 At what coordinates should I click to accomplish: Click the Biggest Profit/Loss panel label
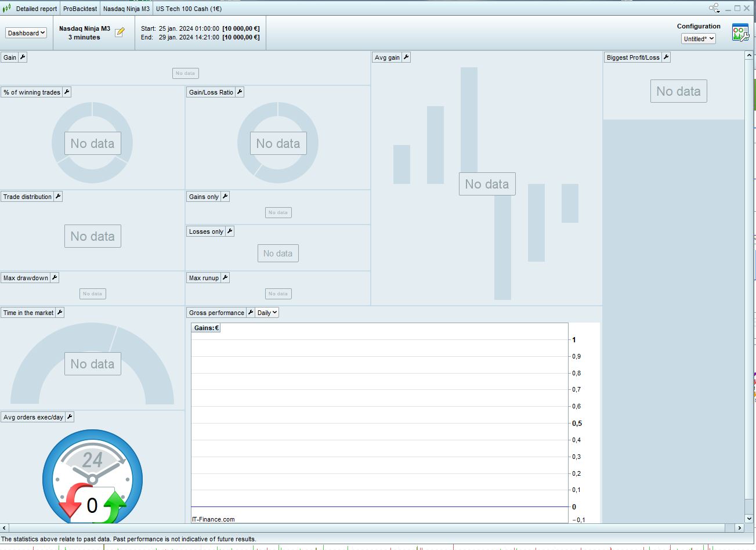[633, 57]
